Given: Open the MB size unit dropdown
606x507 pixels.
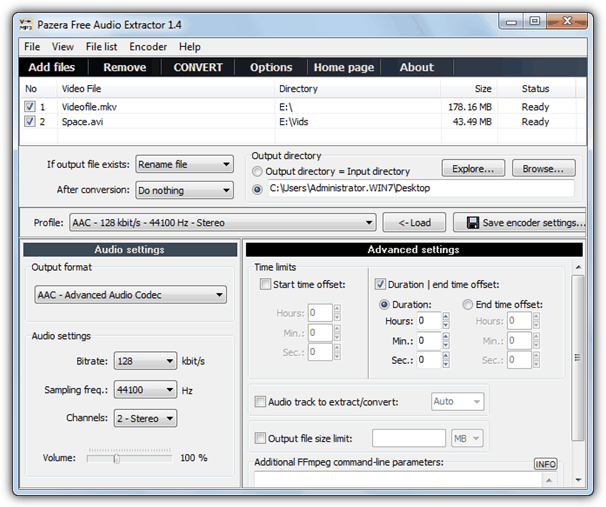Looking at the screenshot, I should (x=467, y=438).
